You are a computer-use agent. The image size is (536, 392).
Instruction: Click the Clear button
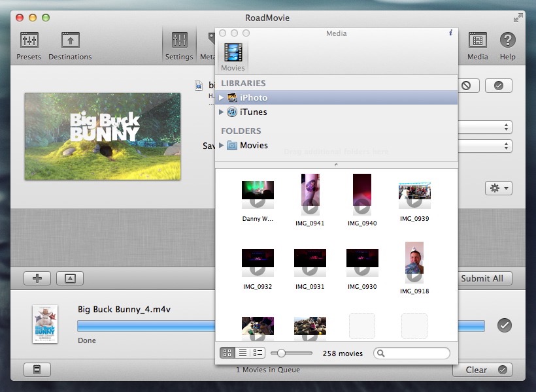coord(482,370)
